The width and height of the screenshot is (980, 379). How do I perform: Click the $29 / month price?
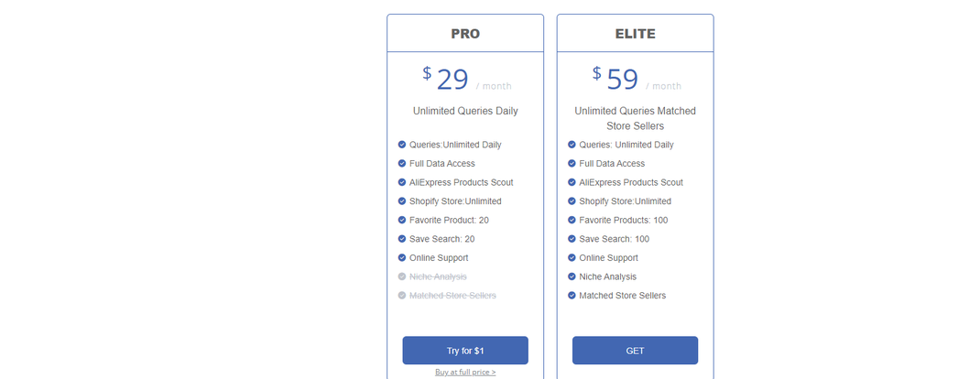click(466, 80)
